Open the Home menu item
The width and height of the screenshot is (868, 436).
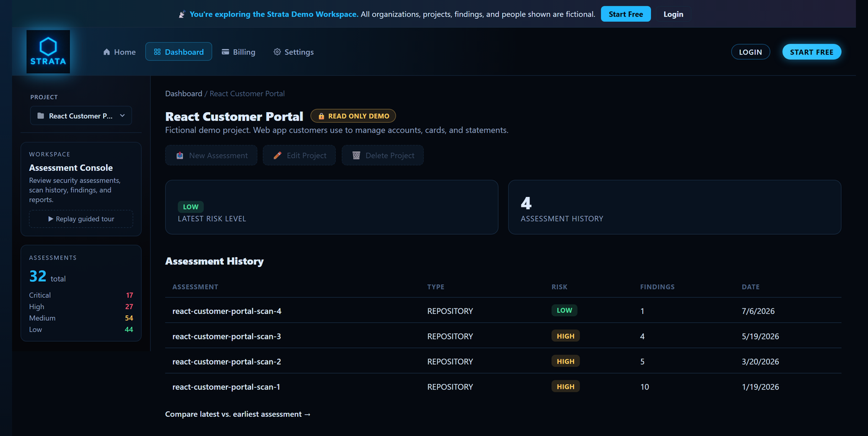119,52
